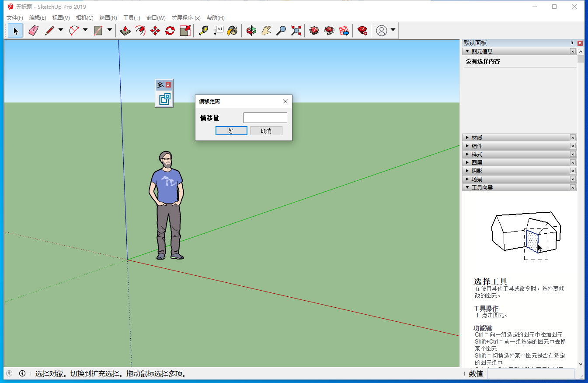Click the multi-offset icon in floating toolbar
This screenshot has height=383, width=588.
tap(164, 99)
